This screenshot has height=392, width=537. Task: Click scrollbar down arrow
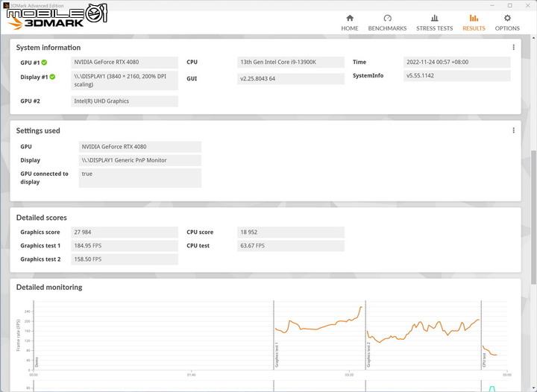(x=533, y=388)
